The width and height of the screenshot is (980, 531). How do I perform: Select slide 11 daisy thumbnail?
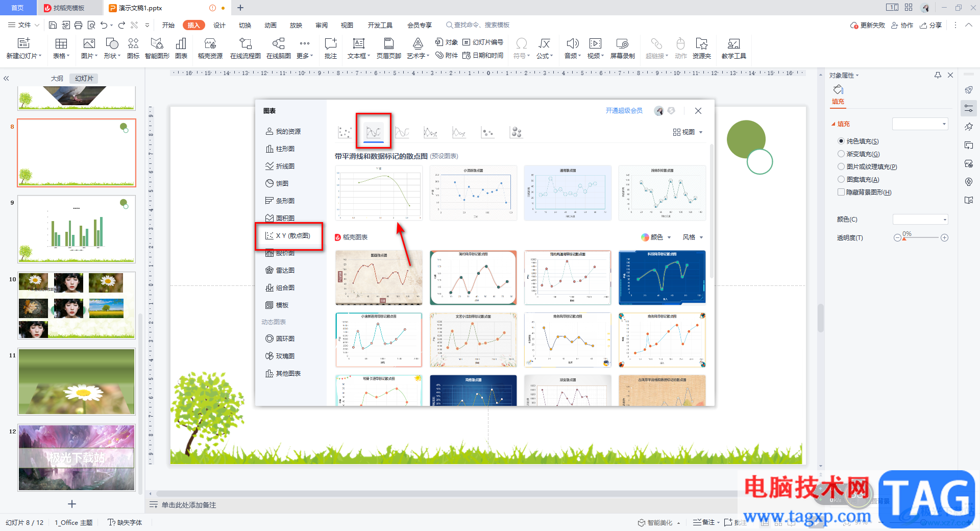[x=77, y=382]
